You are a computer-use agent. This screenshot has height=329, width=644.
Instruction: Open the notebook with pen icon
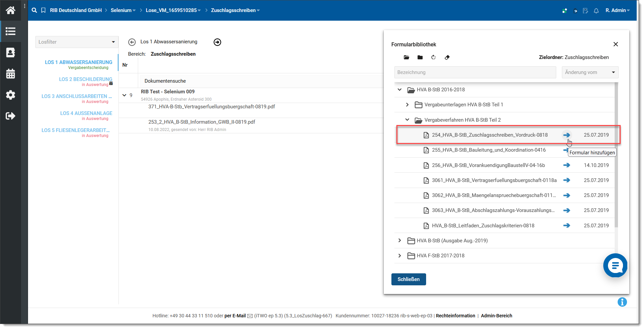point(586,11)
